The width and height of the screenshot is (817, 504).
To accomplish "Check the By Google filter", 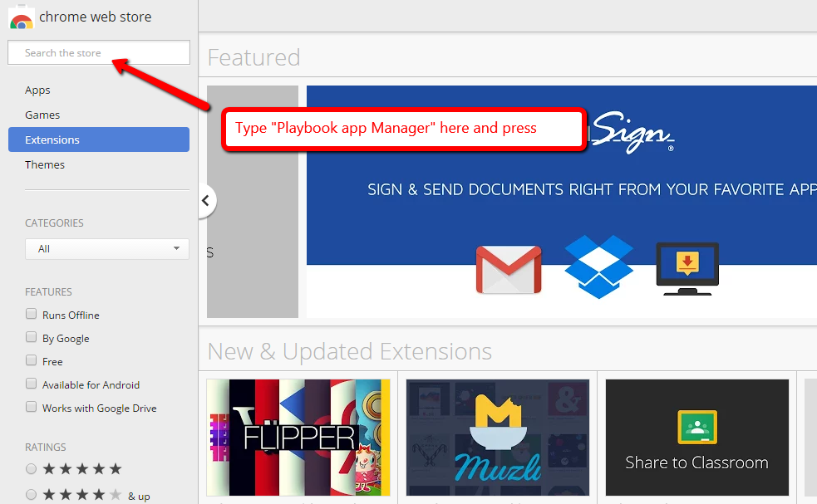I will pyautogui.click(x=32, y=338).
